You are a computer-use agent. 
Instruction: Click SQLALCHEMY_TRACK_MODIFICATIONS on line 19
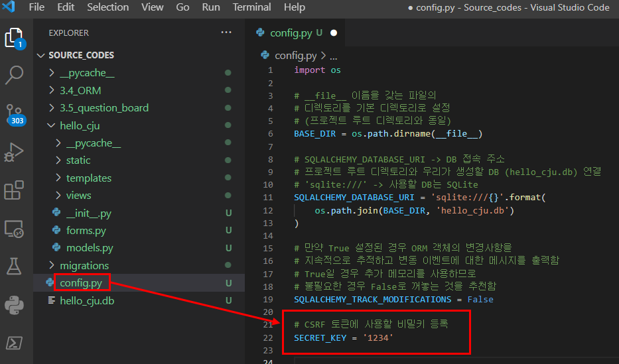coord(372,299)
